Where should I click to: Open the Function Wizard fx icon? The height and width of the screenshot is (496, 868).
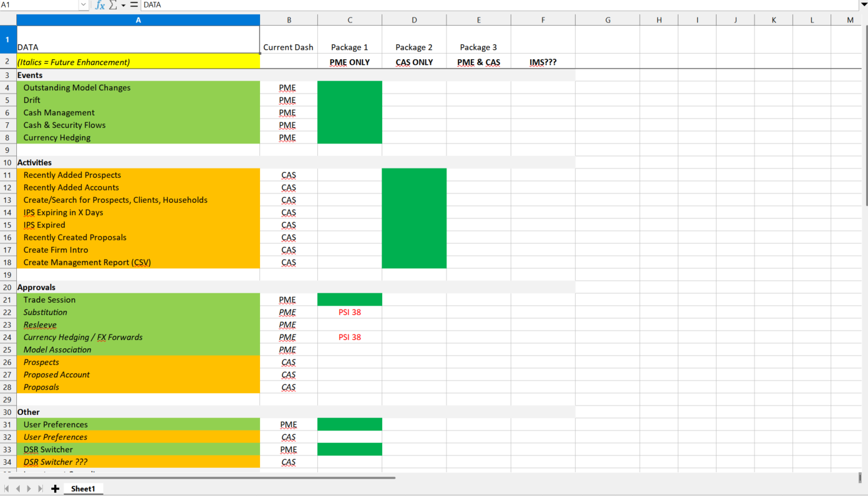100,5
